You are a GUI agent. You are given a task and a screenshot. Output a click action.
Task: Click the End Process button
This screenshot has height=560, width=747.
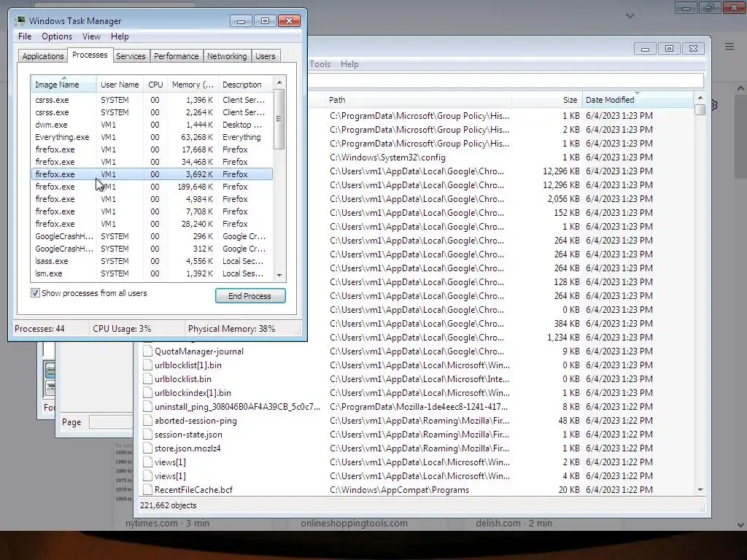pyautogui.click(x=250, y=296)
